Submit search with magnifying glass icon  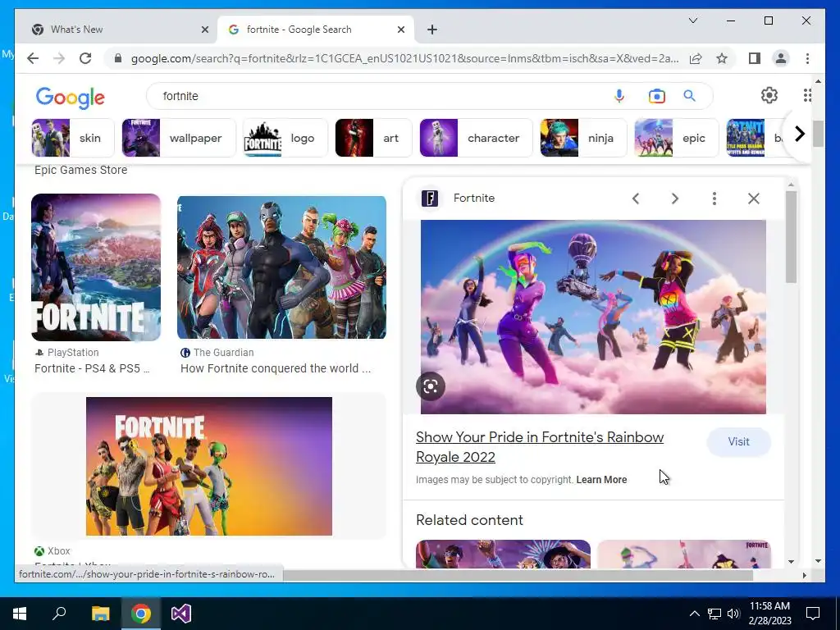pos(689,96)
